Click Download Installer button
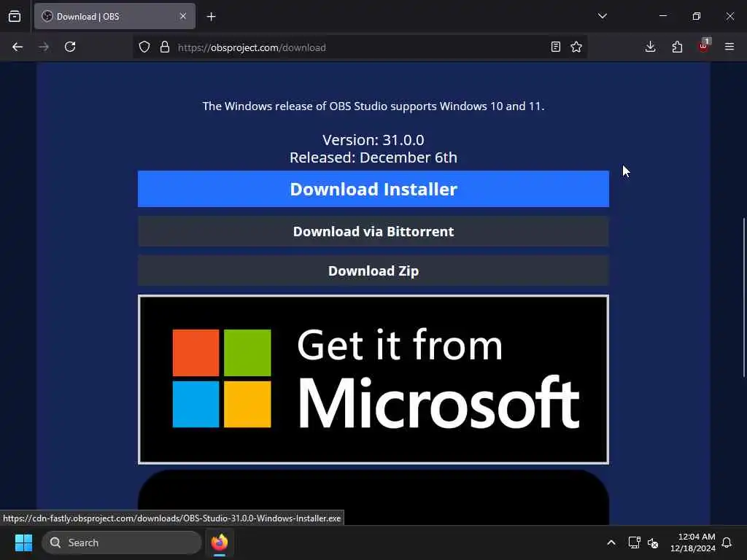This screenshot has width=747, height=560. pyautogui.click(x=373, y=189)
